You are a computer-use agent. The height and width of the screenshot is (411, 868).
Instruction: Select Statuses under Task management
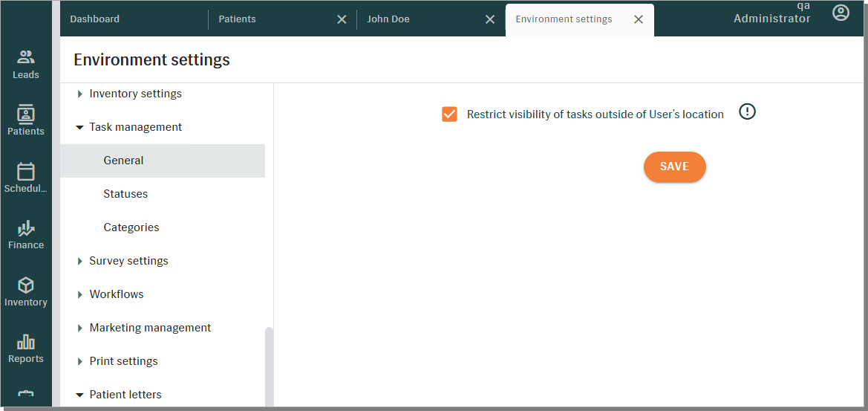pyautogui.click(x=125, y=194)
